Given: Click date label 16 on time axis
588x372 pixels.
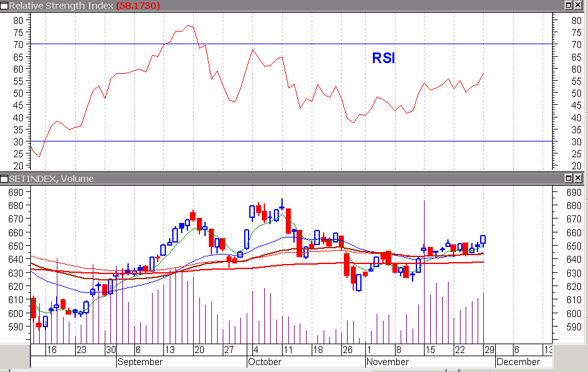Looking at the screenshot, I should click(51, 350).
